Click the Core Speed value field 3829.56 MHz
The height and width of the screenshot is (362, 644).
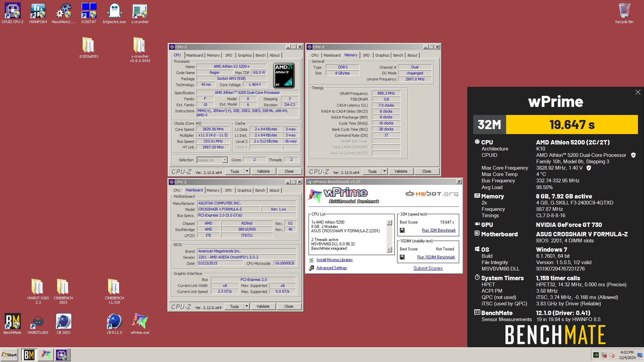tap(213, 129)
